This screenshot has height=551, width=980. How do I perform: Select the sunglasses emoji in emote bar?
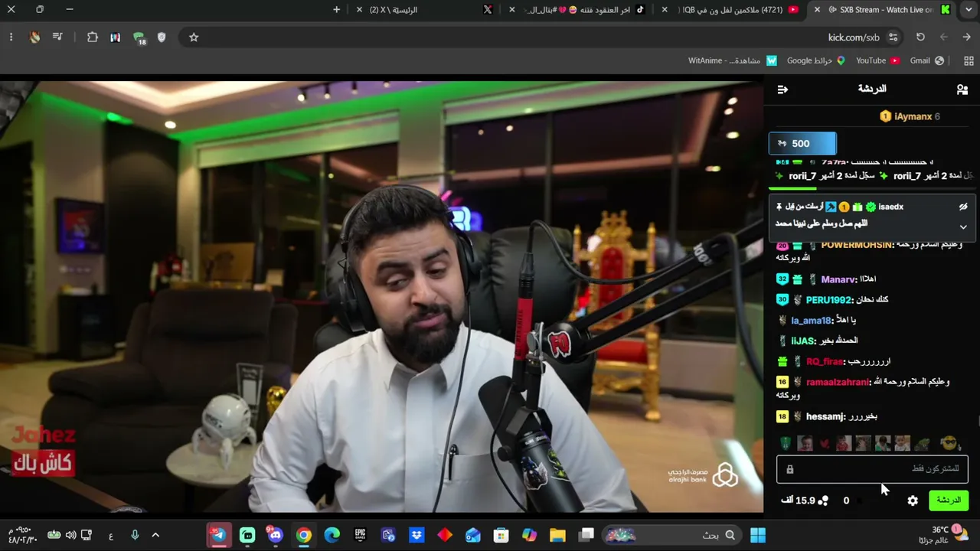pos(949,443)
